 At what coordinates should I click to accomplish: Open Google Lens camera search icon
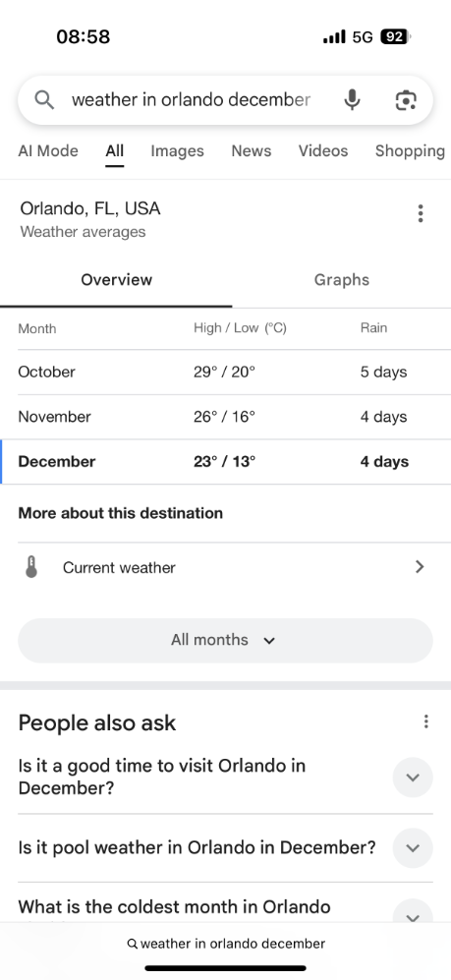coord(406,100)
